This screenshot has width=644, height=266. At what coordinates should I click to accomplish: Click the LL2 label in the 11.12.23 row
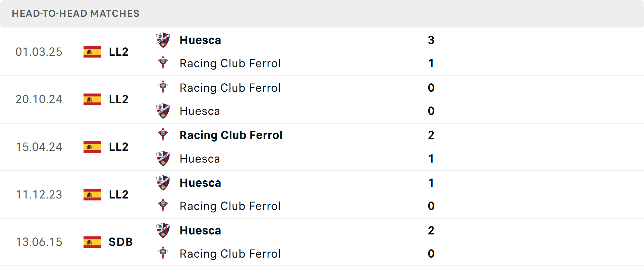click(x=118, y=194)
